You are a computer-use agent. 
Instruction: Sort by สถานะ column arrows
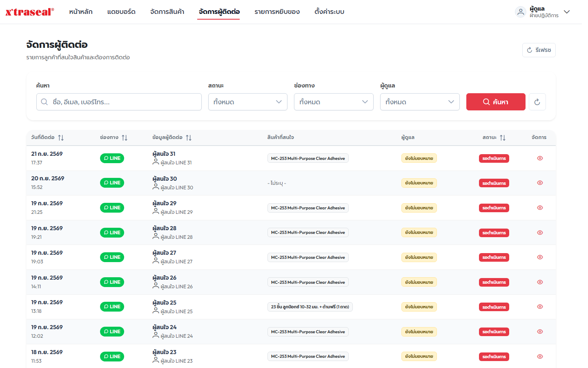click(503, 138)
